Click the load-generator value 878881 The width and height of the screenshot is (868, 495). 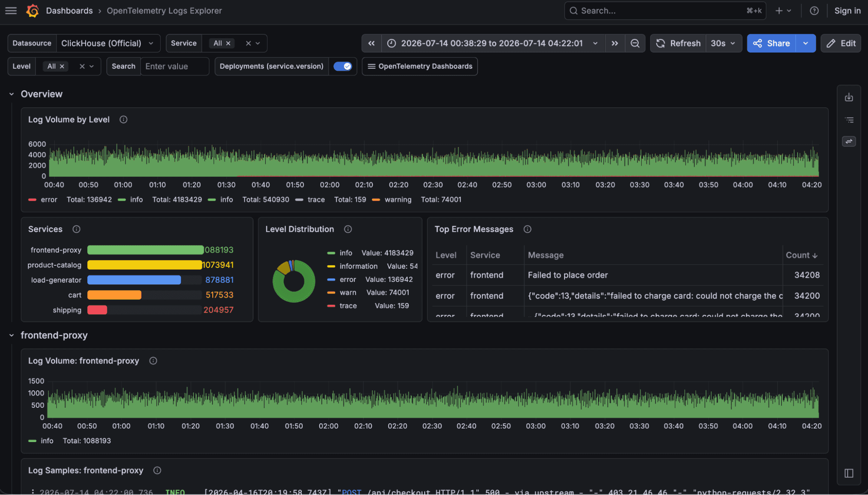[x=219, y=280]
